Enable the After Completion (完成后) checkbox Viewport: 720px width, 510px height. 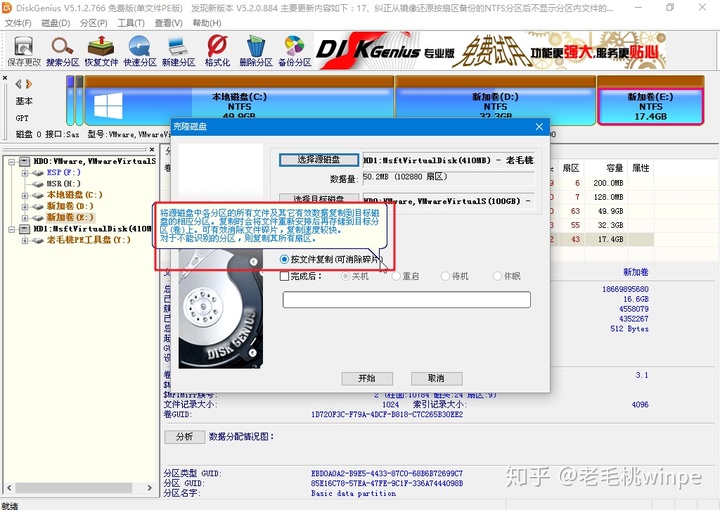point(284,276)
